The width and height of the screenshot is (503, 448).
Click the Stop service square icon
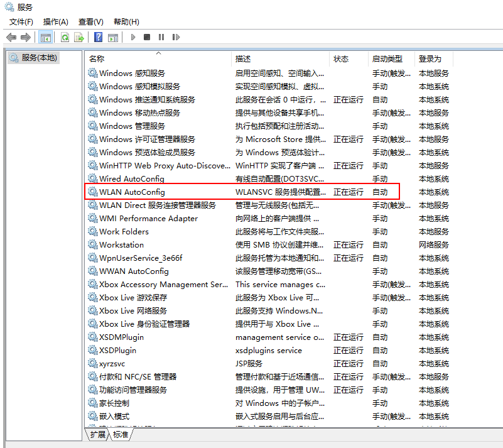tap(147, 37)
